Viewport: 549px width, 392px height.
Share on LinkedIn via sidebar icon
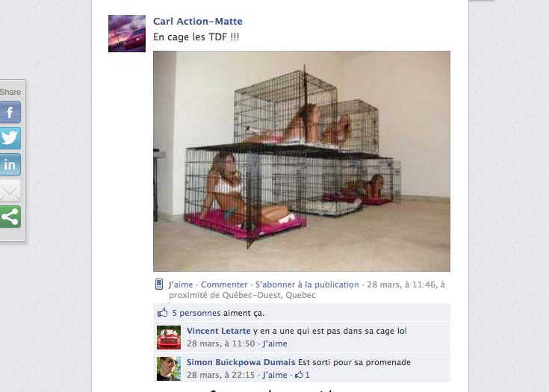[x=10, y=164]
